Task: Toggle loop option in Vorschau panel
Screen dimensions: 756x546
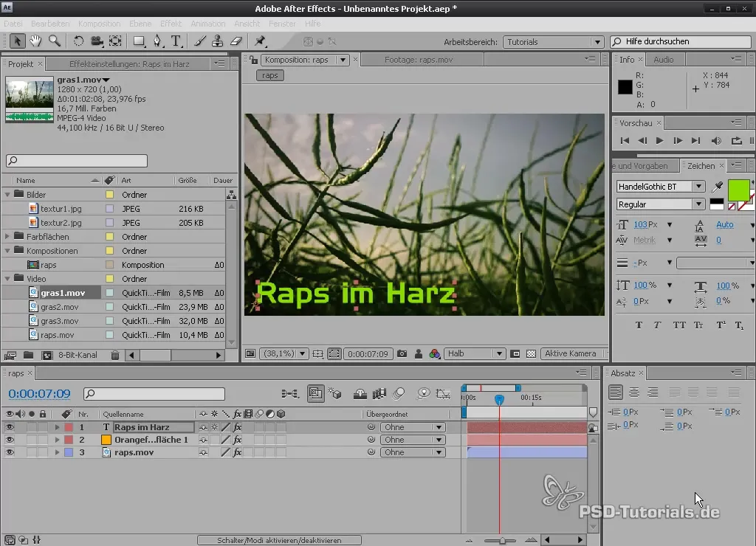Action: pos(736,141)
